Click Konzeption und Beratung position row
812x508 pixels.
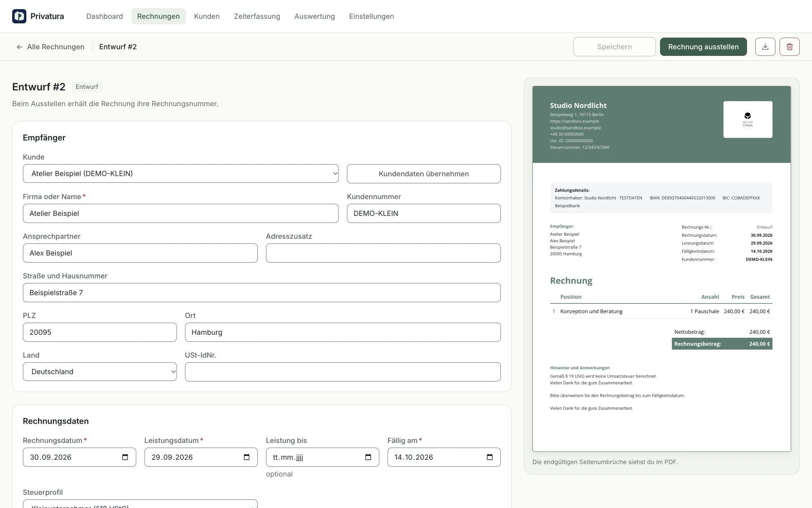pos(661,311)
